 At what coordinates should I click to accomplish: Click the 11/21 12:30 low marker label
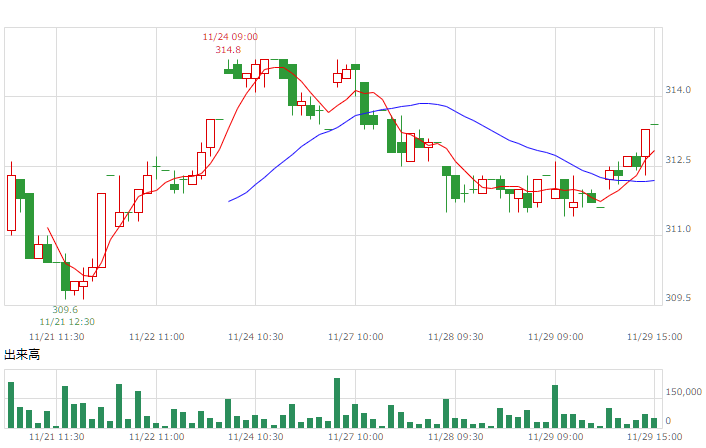(x=67, y=322)
